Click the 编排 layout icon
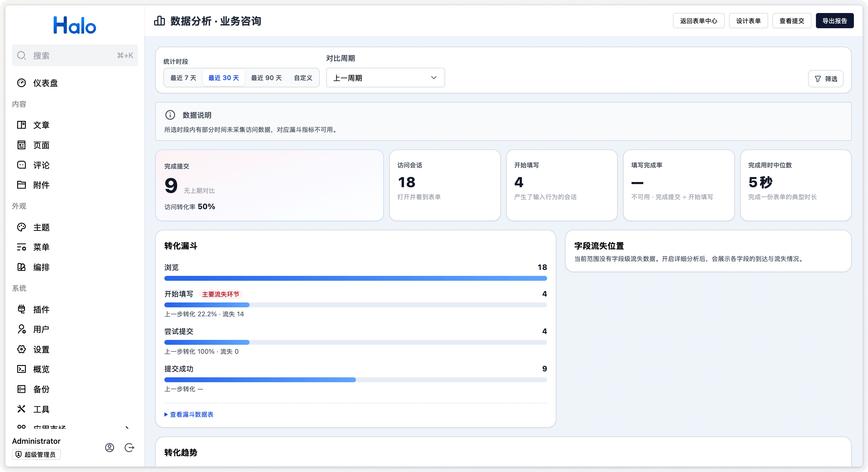 [x=21, y=267]
